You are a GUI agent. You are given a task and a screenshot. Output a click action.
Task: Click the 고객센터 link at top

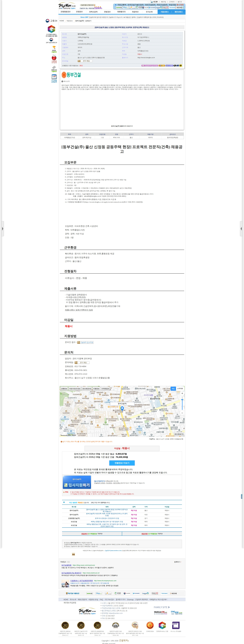click(x=172, y=2)
